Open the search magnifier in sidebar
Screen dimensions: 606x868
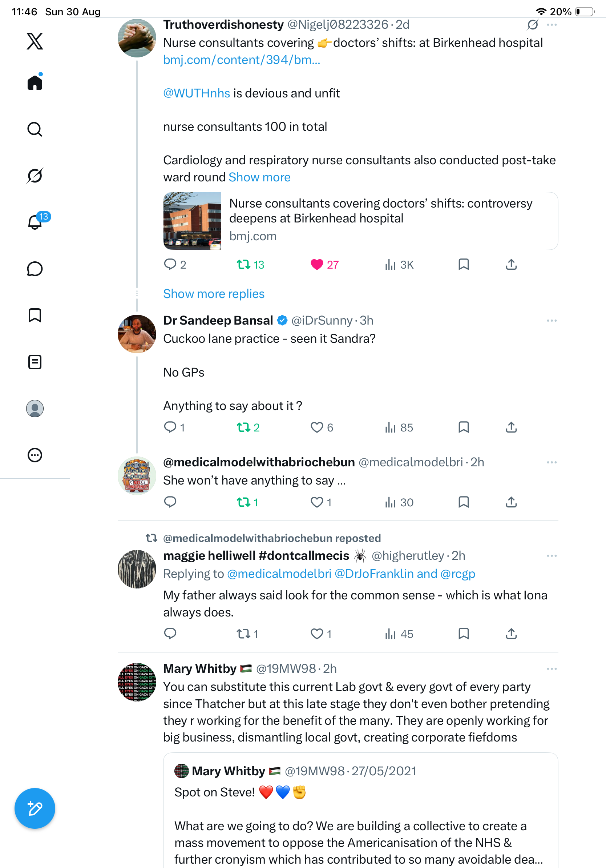pyautogui.click(x=35, y=129)
